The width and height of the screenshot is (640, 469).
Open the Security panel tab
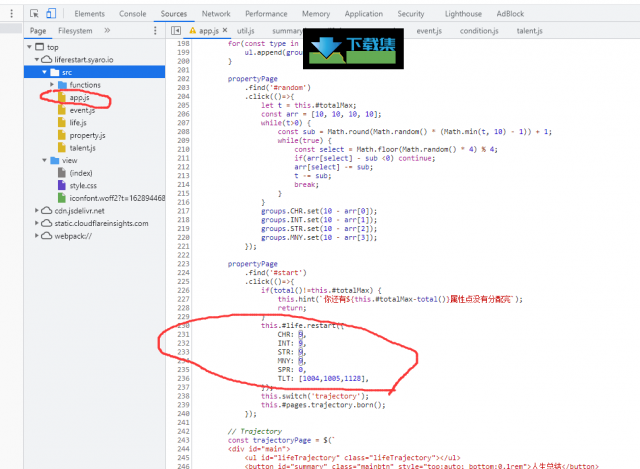click(x=411, y=14)
